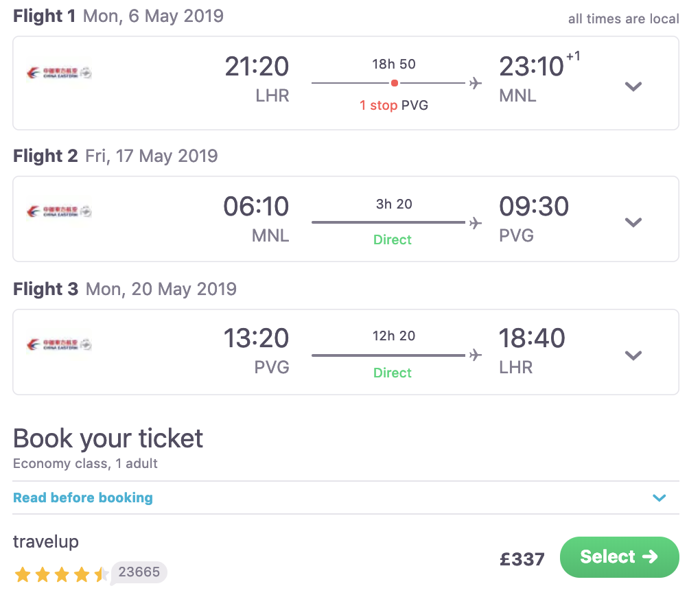Viewport: 700px width, 597px height.
Task: Click China Eastern logo on Flight 1
Action: (58, 73)
